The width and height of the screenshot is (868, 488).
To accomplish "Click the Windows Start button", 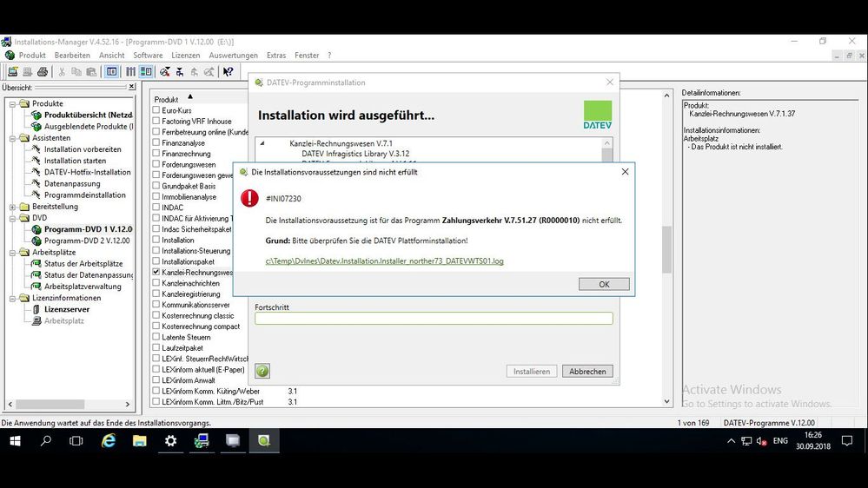I will (15, 441).
